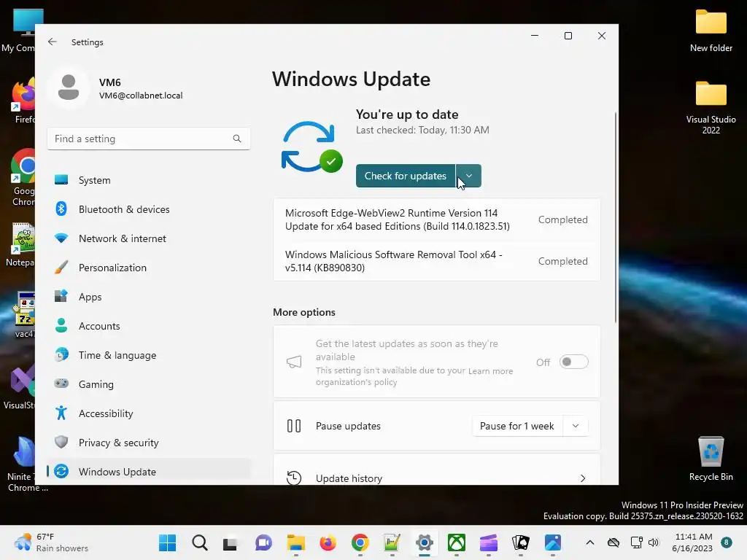Image resolution: width=747 pixels, height=560 pixels.
Task: Expand the Update history chevron
Action: click(583, 478)
